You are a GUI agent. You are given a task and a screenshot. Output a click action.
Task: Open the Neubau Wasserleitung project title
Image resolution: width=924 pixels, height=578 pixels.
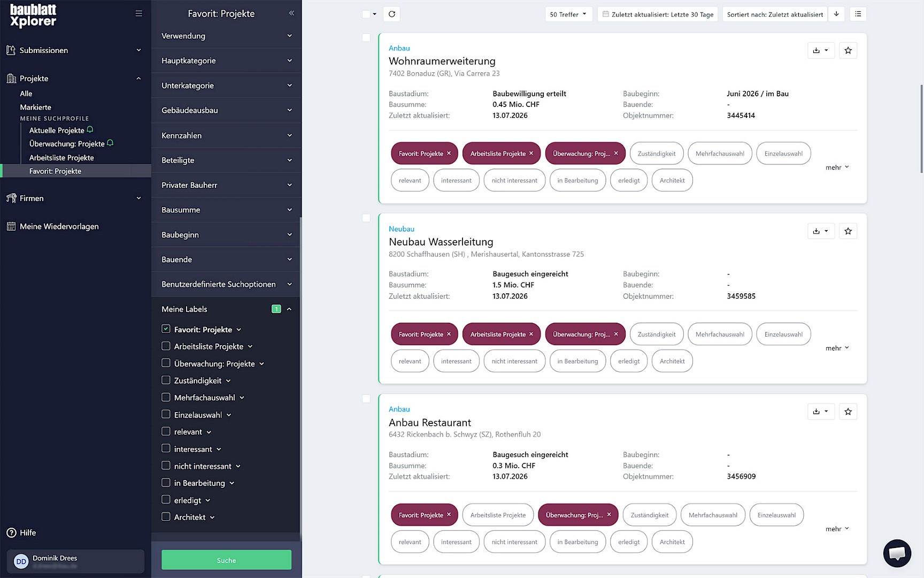pyautogui.click(x=441, y=242)
